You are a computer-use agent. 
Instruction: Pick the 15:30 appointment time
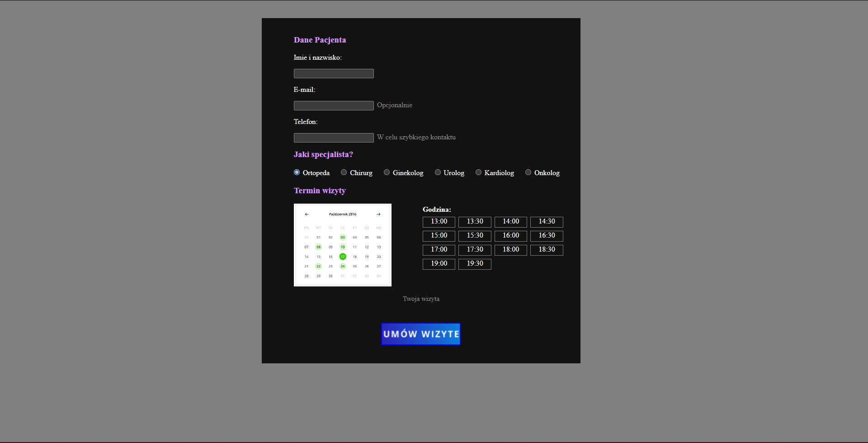(x=475, y=236)
